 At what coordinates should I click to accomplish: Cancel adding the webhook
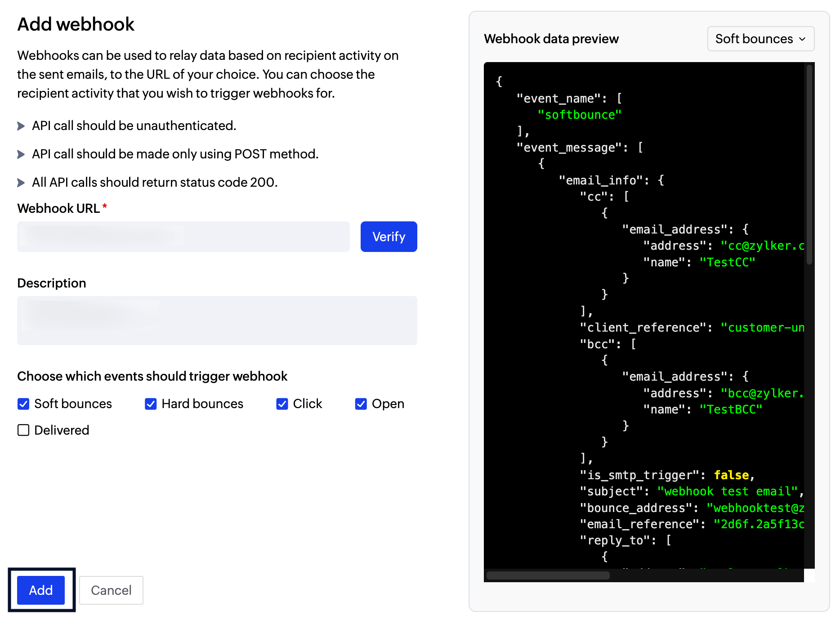coord(111,590)
